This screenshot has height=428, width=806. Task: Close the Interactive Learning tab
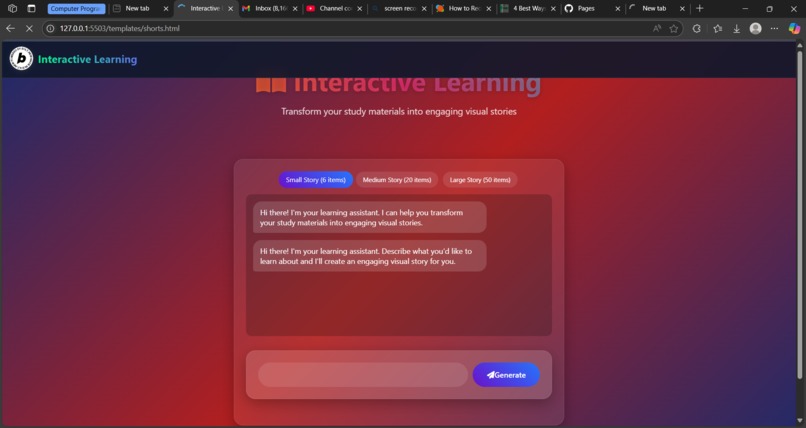tap(230, 9)
